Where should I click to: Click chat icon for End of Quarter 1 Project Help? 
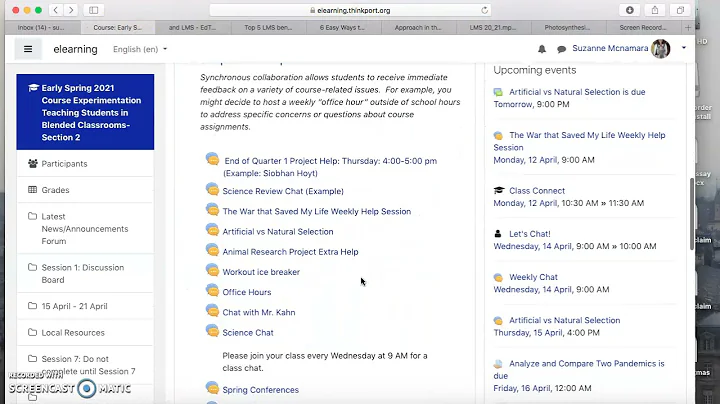pos(212,159)
